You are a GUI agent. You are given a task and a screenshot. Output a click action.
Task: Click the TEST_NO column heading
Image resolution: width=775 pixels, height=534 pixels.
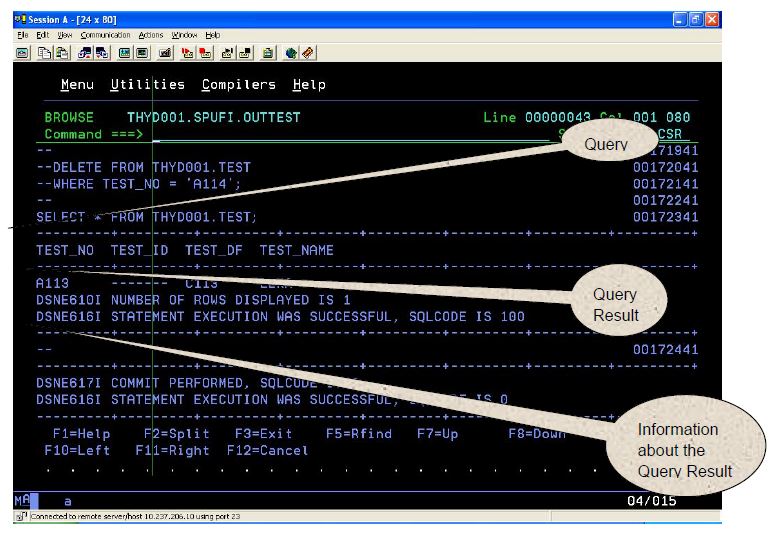(x=65, y=251)
